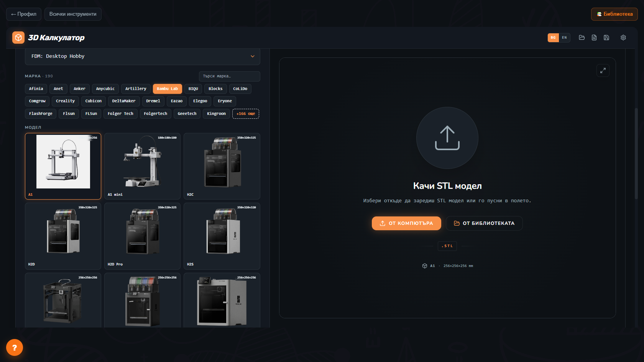Click the round help question mark button
644x362 pixels.
click(15, 347)
